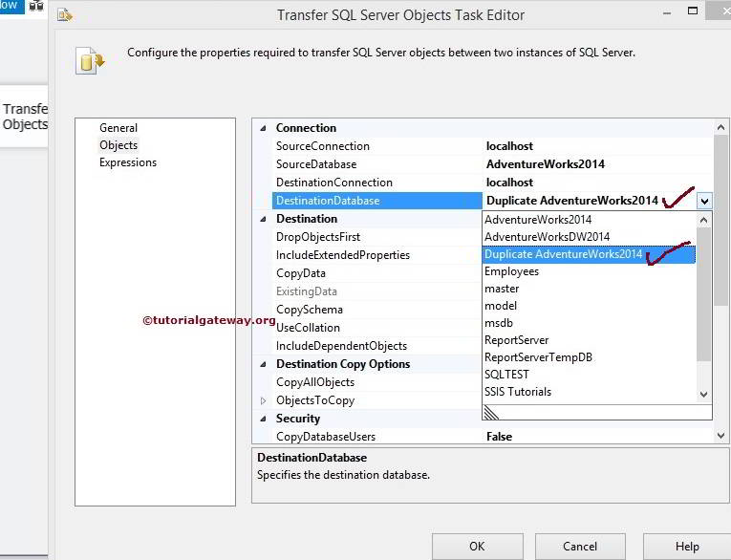Select the SourceDatabase property row
This screenshot has height=560, width=731.
(x=493, y=164)
